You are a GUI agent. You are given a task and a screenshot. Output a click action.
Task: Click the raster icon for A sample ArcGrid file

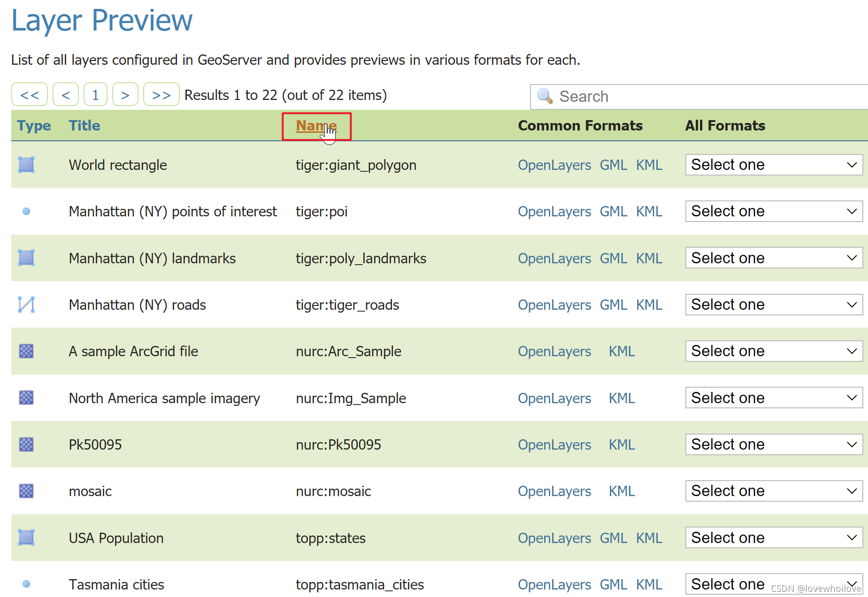[26, 351]
